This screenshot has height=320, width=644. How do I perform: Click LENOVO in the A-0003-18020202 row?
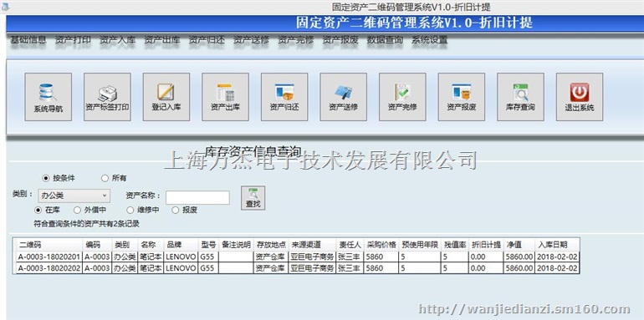pos(181,268)
